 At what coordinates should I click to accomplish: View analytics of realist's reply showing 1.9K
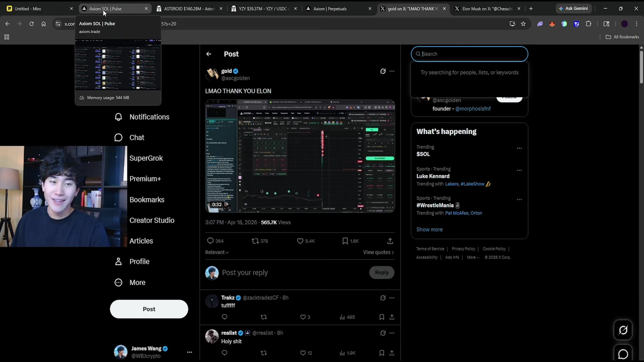click(347, 353)
